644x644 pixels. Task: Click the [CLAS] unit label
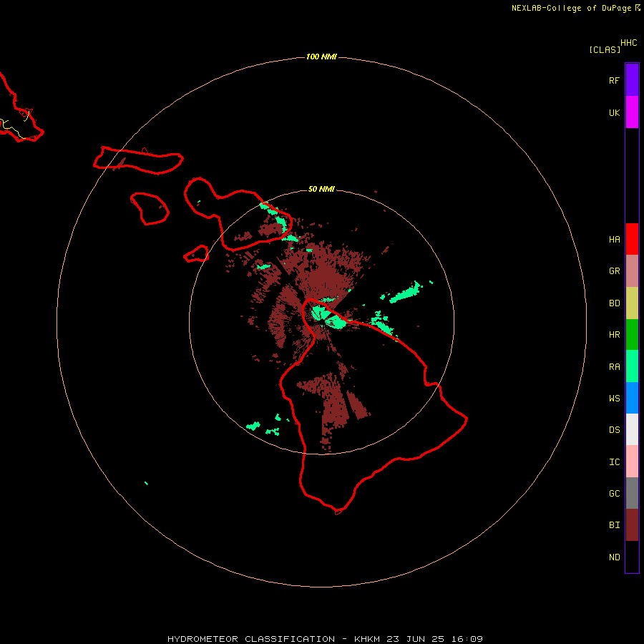(x=605, y=49)
